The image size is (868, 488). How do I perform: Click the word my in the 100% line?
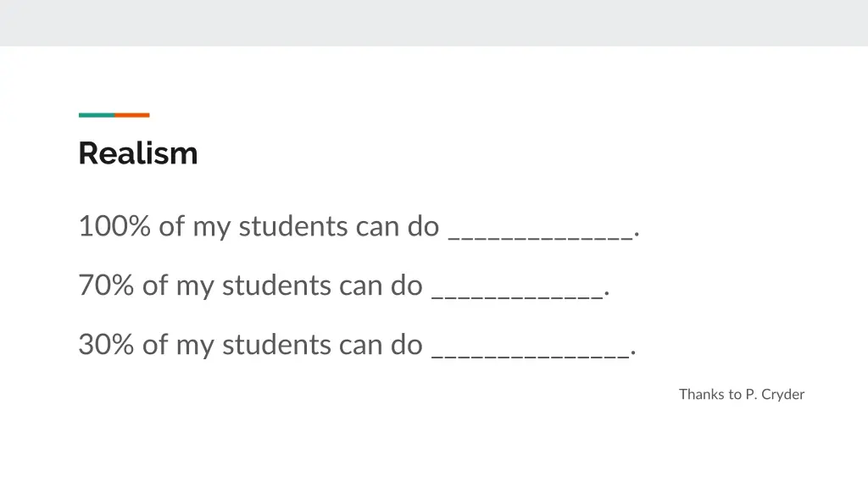click(211, 228)
